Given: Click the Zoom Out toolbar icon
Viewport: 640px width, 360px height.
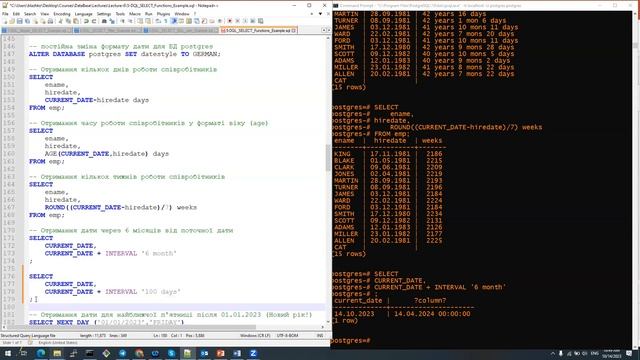Looking at the screenshot, I should (130, 21).
